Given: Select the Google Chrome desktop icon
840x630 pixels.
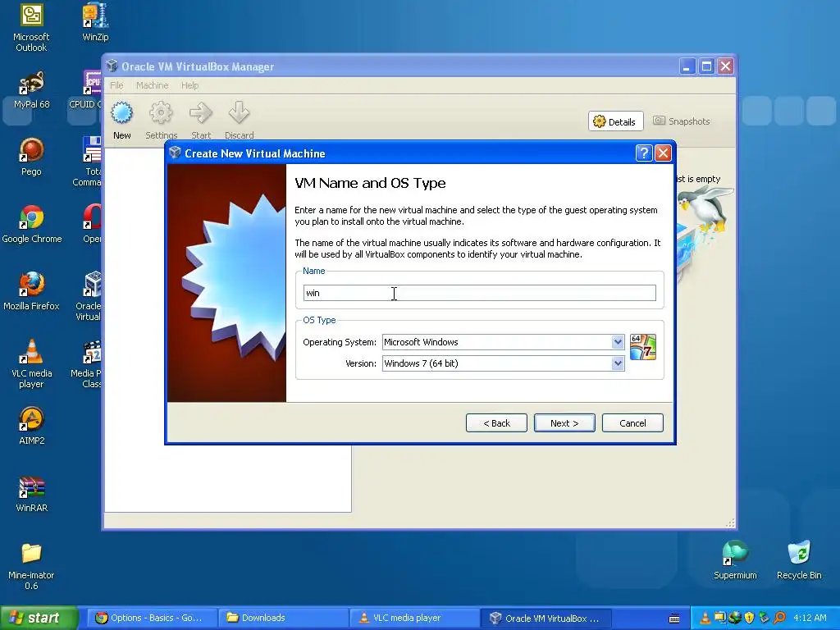Looking at the screenshot, I should pyautogui.click(x=32, y=224).
